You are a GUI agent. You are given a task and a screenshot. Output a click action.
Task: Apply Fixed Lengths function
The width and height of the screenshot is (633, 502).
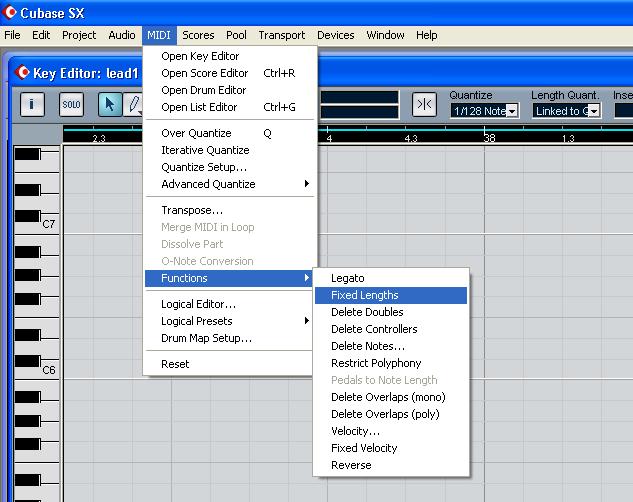391,295
